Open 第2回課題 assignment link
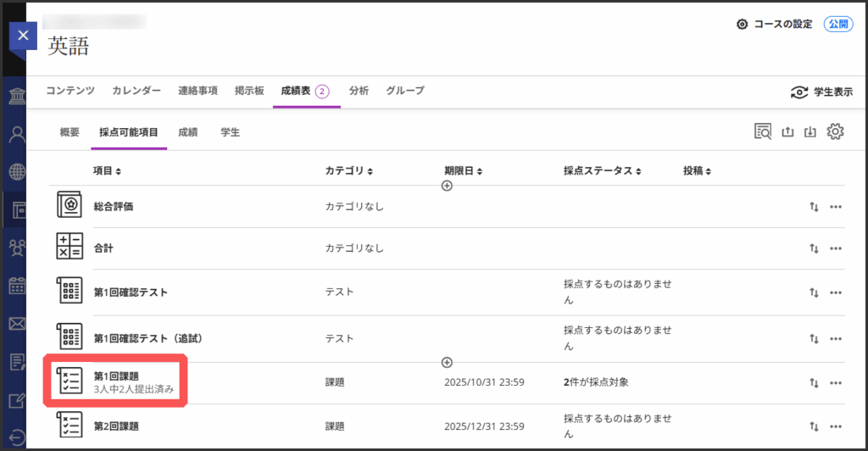The image size is (868, 451). 115,426
